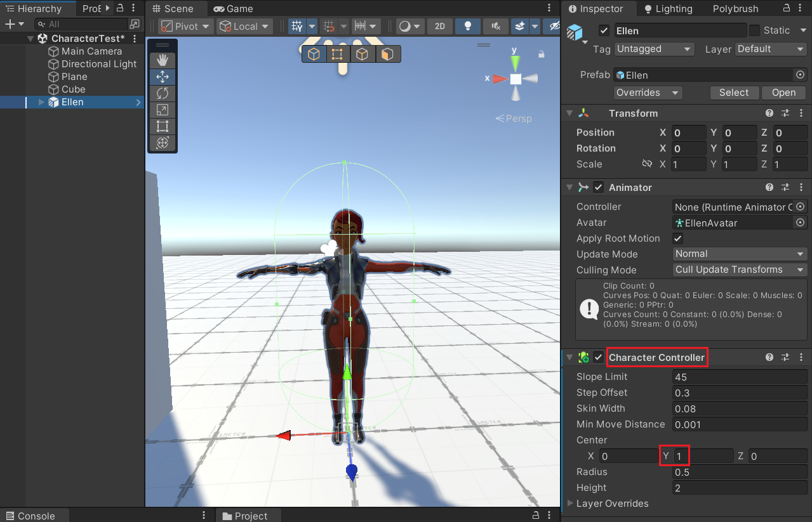Open the Console tab
Viewport: 812px width, 522px height.
(x=30, y=516)
